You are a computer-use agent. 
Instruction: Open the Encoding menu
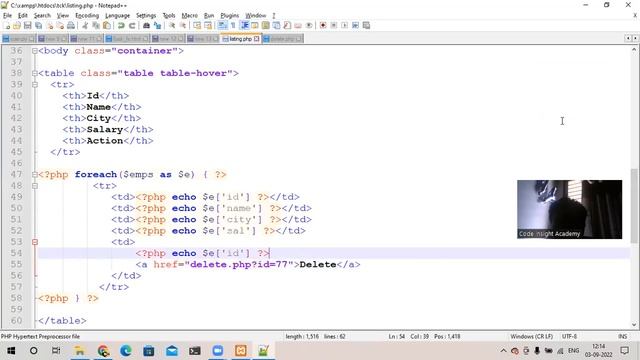pos(87,16)
